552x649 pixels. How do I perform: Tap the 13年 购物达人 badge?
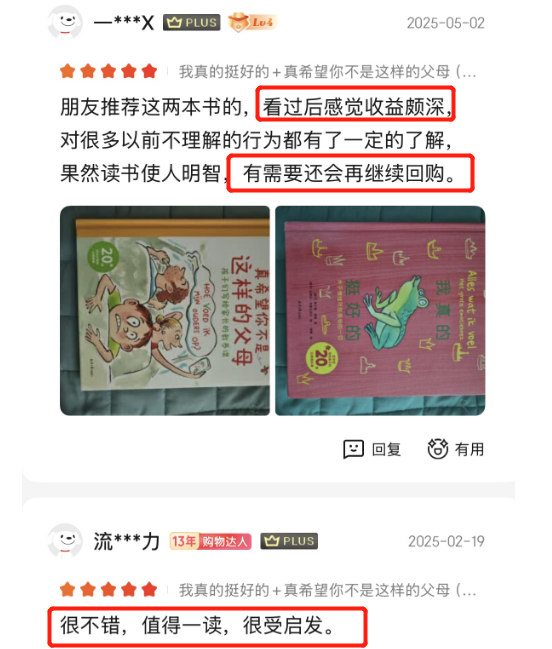pos(211,541)
